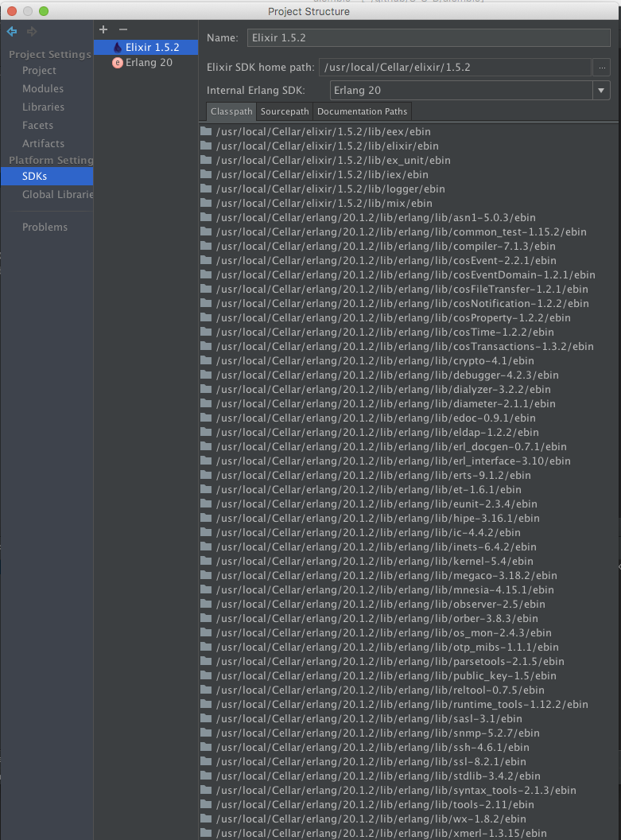Select the eex/ebin classpath folder icon
This screenshot has width=621, height=840.
click(206, 132)
